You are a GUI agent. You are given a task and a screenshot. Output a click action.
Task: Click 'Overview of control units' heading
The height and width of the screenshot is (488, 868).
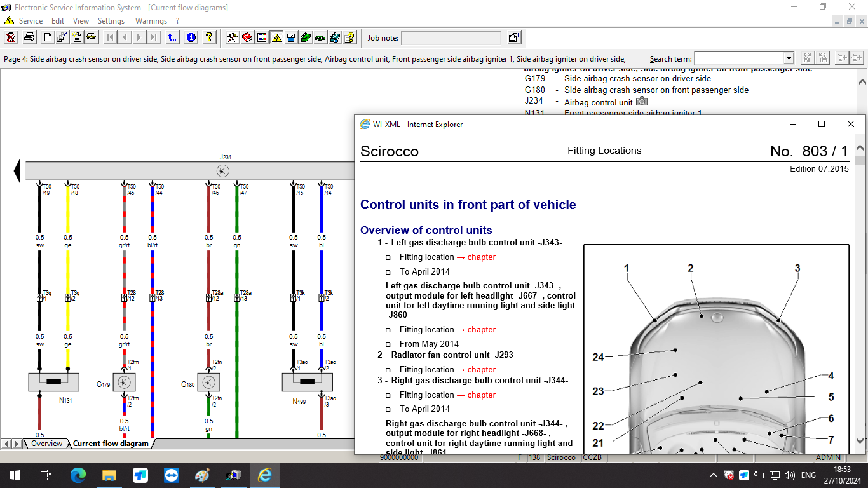pos(426,230)
